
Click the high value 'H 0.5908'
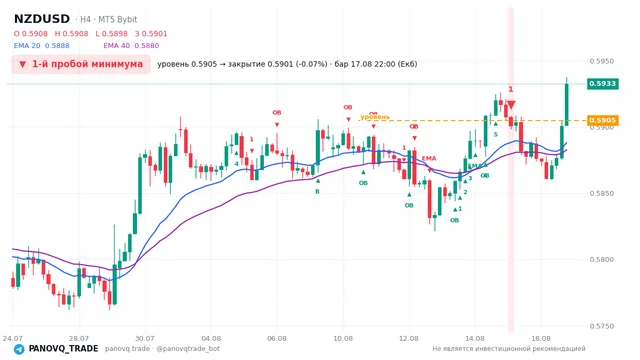point(71,34)
